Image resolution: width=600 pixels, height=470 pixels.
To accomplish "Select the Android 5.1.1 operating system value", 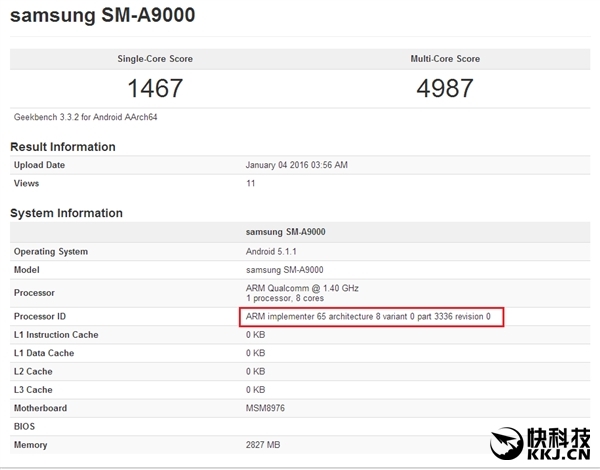I will click(274, 251).
